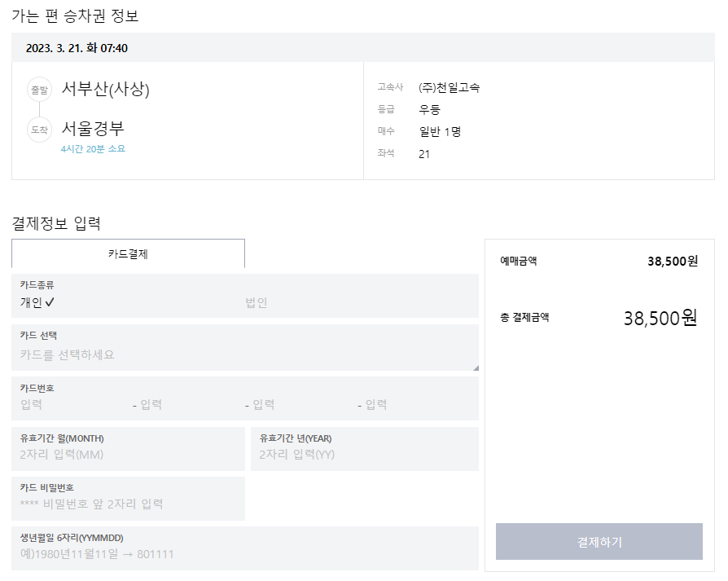Click 예매금액 38,500원 amount
728x581 pixels.
673,261
